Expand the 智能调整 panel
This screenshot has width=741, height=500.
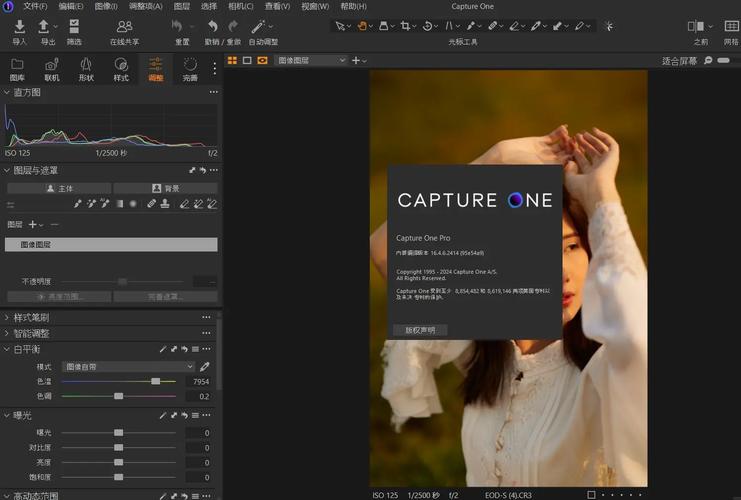point(7,333)
